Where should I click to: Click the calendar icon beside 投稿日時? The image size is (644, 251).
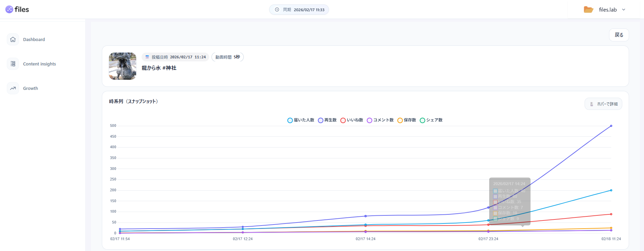pyautogui.click(x=147, y=57)
